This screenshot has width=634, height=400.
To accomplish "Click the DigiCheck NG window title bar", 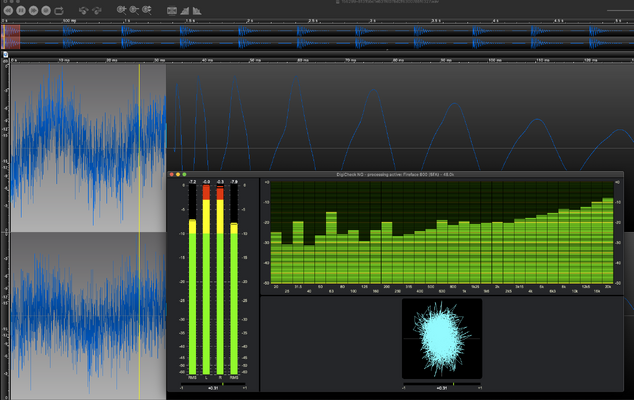I will pyautogui.click(x=395, y=174).
